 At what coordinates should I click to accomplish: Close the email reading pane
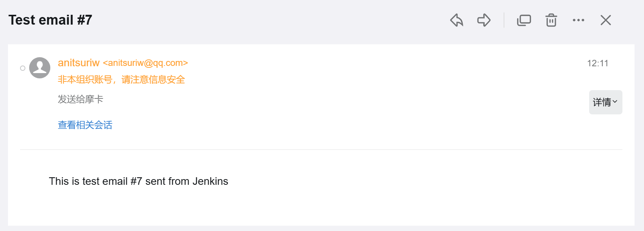click(x=606, y=20)
